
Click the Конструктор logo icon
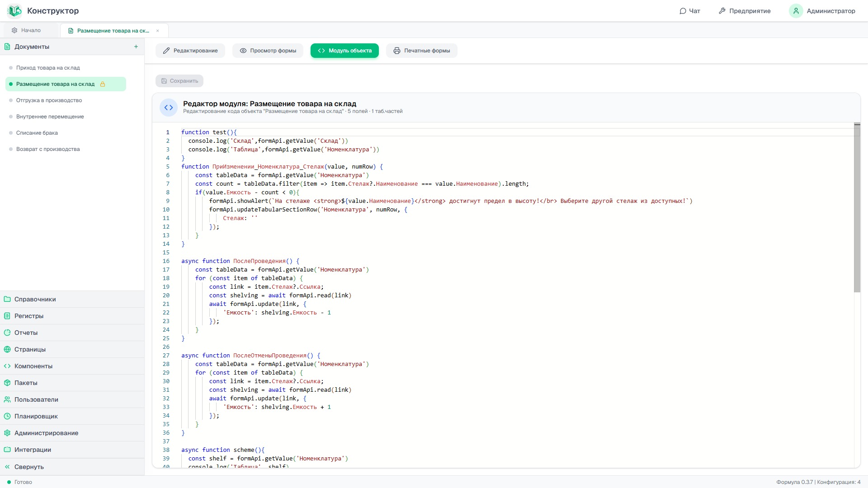pyautogui.click(x=14, y=11)
